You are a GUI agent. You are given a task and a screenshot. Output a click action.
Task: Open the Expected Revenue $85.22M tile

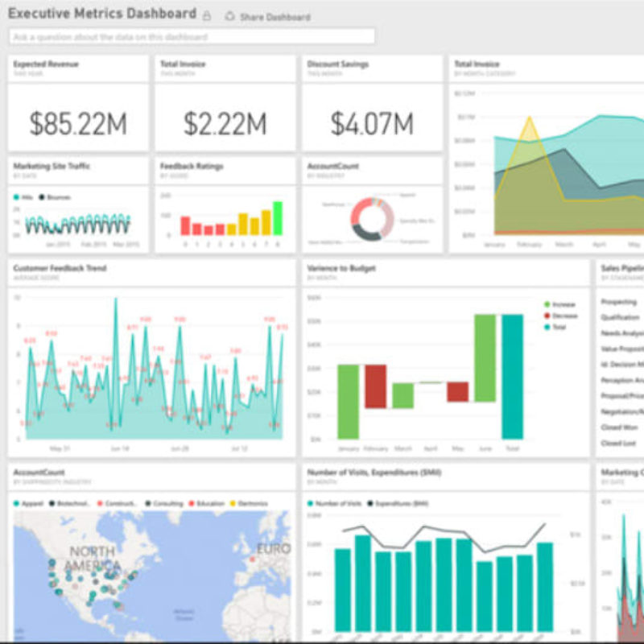[x=78, y=122]
